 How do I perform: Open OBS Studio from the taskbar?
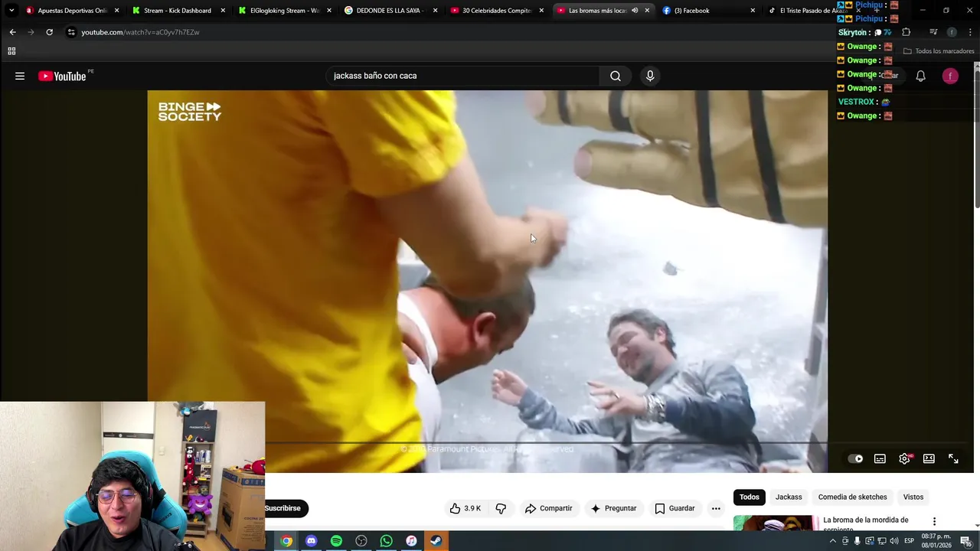tap(361, 541)
